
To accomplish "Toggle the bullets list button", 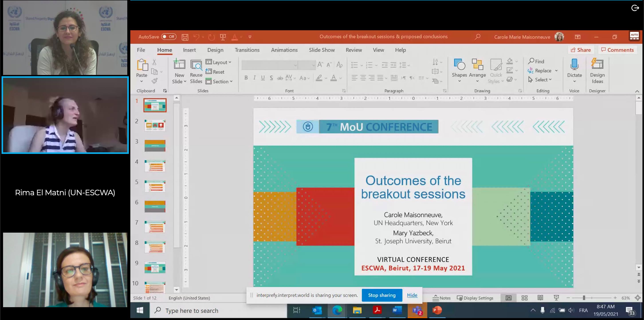I will (x=354, y=65).
